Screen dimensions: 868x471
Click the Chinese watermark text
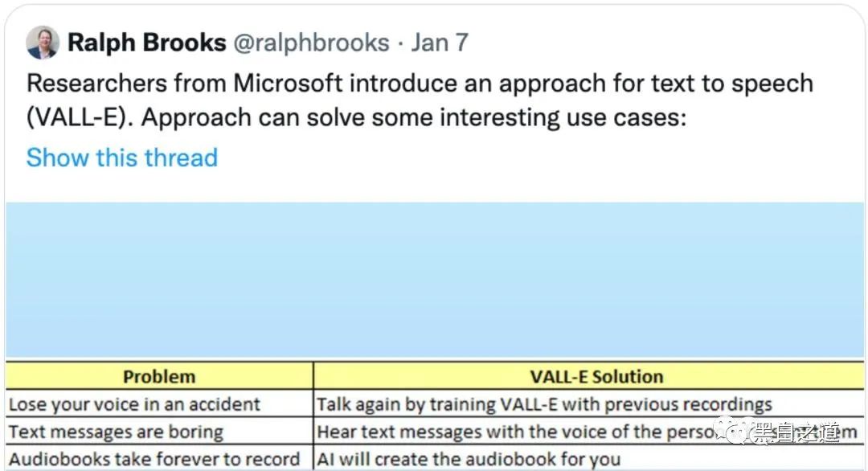(x=795, y=432)
